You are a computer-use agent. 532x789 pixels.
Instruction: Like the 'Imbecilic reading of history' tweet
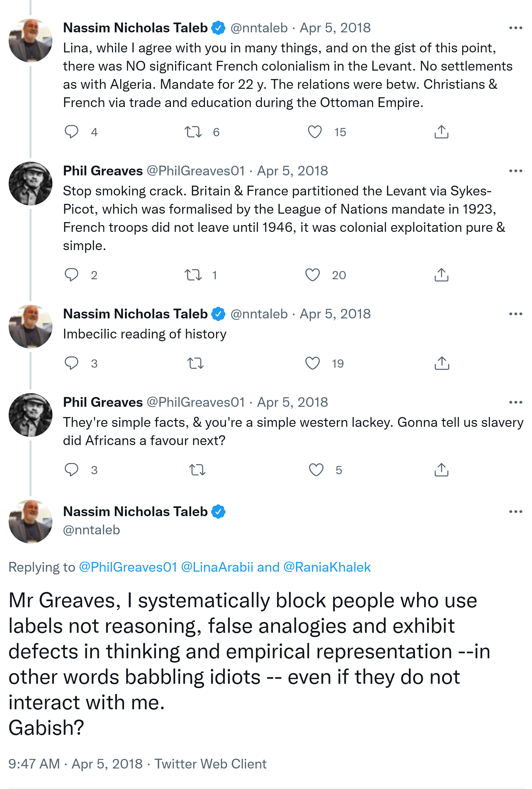pyautogui.click(x=313, y=363)
